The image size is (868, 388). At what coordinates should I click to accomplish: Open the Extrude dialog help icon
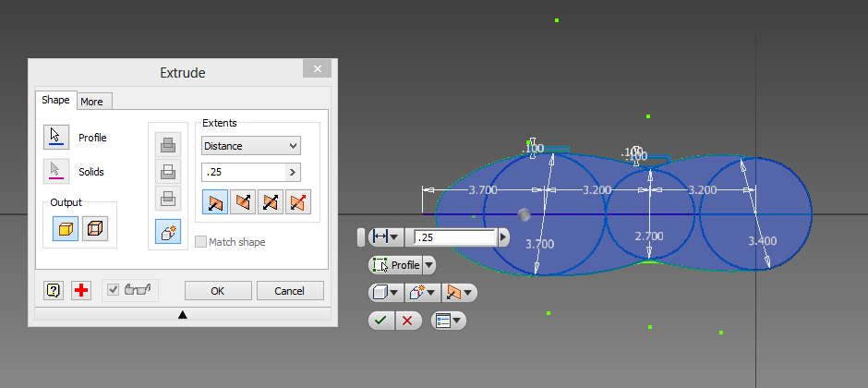click(x=54, y=290)
